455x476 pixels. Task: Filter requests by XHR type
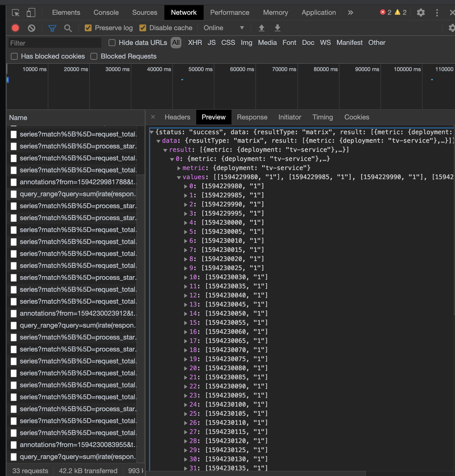(195, 43)
